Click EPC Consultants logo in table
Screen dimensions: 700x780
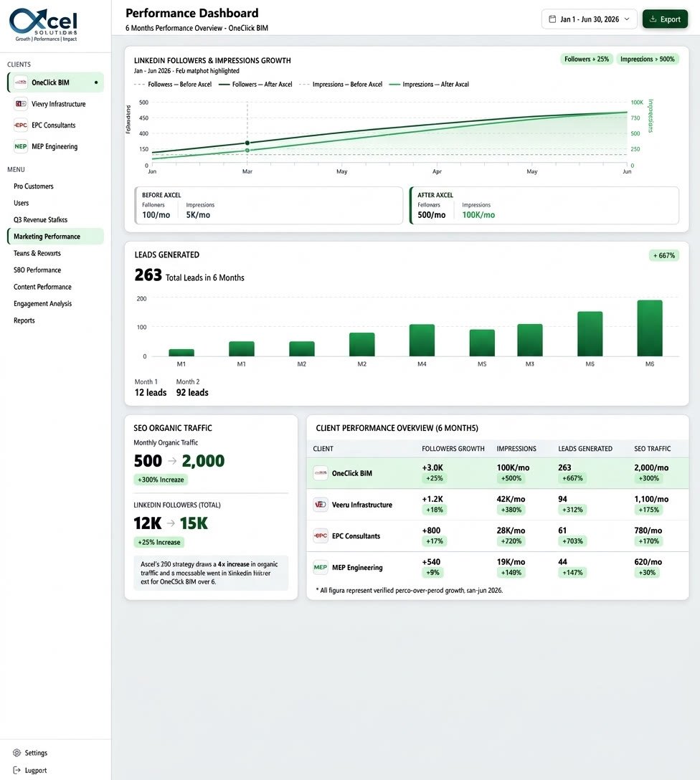tap(321, 536)
